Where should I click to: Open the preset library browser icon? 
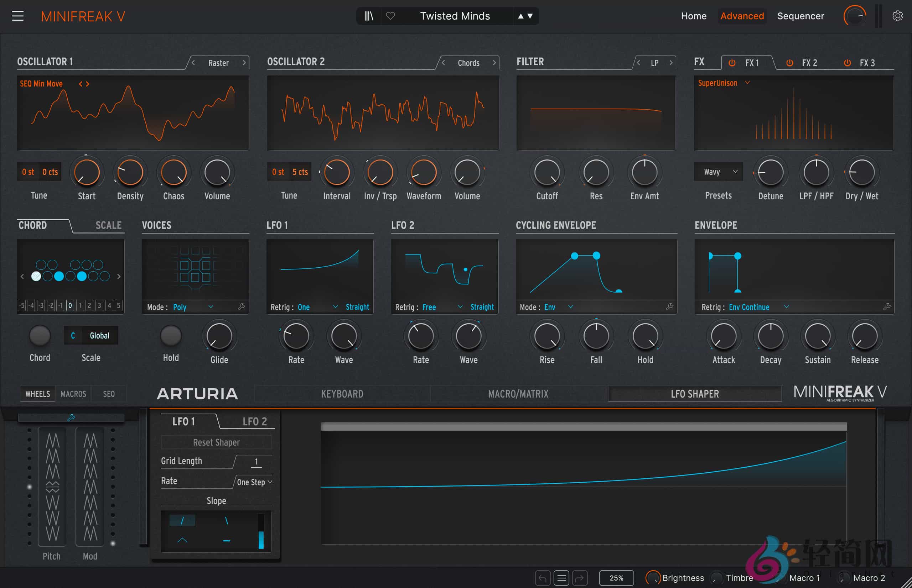click(x=368, y=16)
